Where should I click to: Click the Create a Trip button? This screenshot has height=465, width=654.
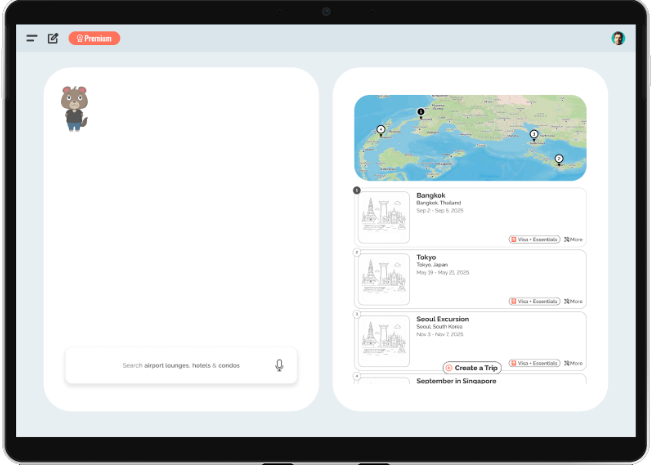(472, 368)
